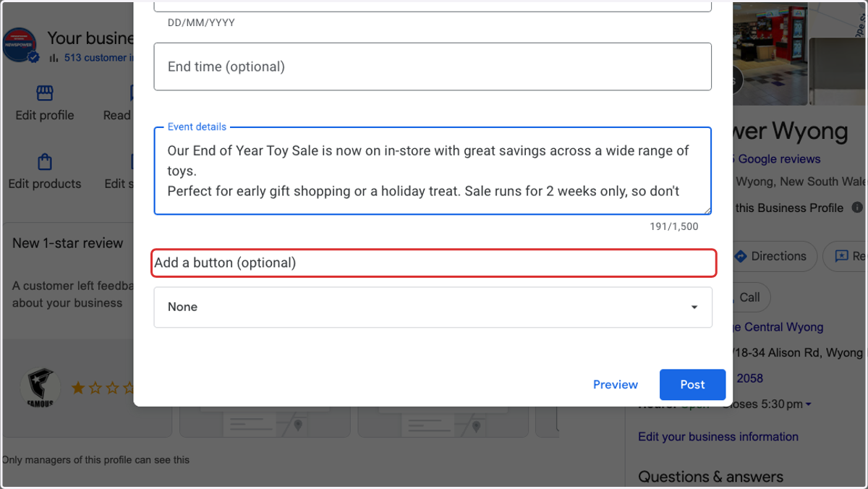Open Edit profile label in background page

pos(45,115)
